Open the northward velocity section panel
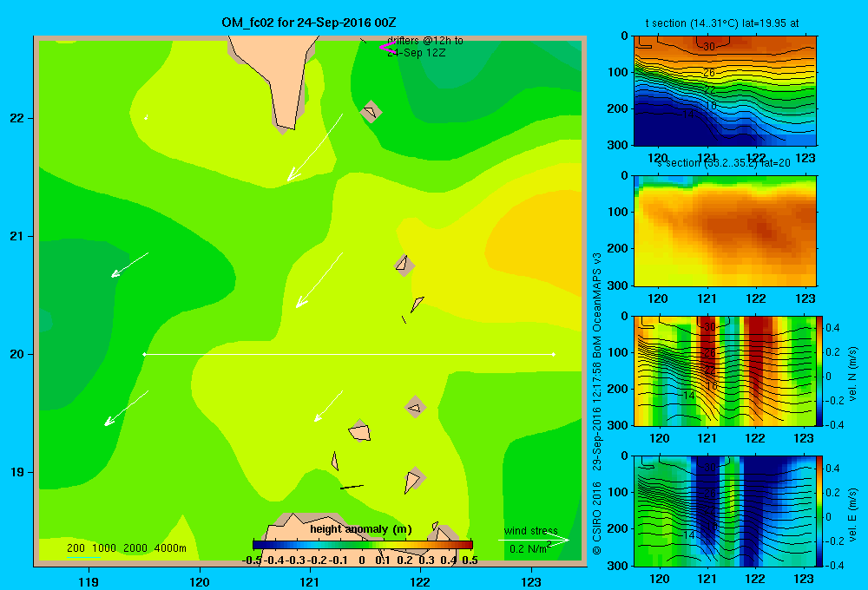 coord(725,370)
